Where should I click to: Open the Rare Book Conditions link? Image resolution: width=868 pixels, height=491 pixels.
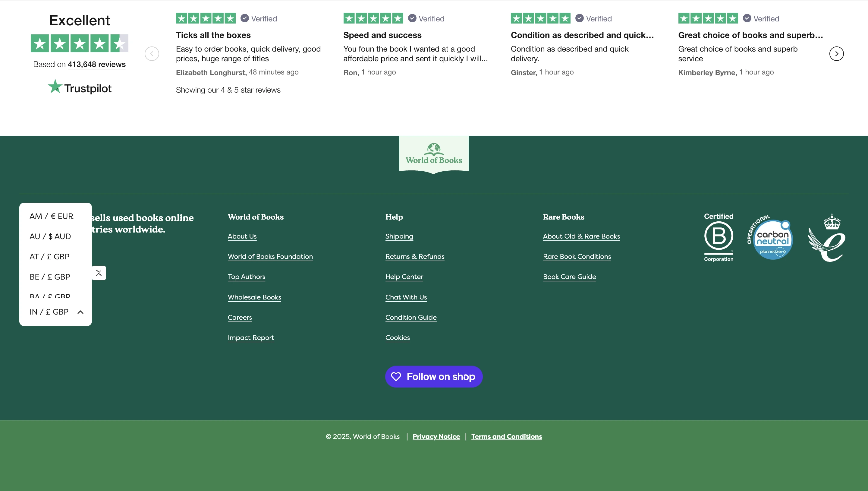tap(577, 256)
